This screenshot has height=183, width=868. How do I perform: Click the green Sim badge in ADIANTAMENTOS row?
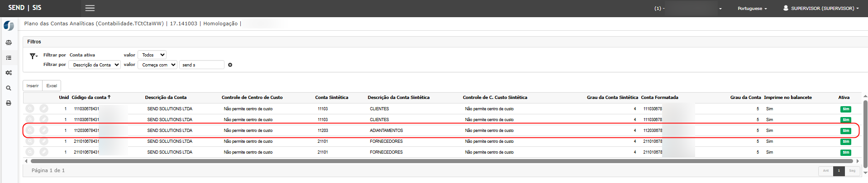click(846, 131)
